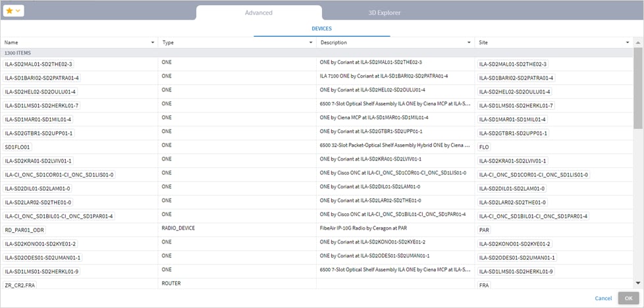The height and width of the screenshot is (308, 644).
Task: Select device name ILA-SD1LMS01-SD2HERKL01-7
Action: (41, 105)
